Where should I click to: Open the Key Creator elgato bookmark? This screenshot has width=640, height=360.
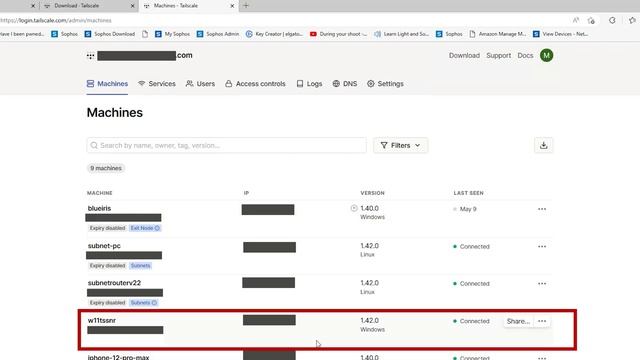coord(274,34)
